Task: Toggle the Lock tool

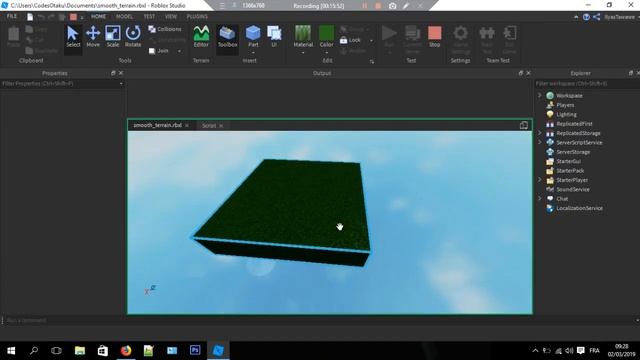Action: tap(350, 40)
